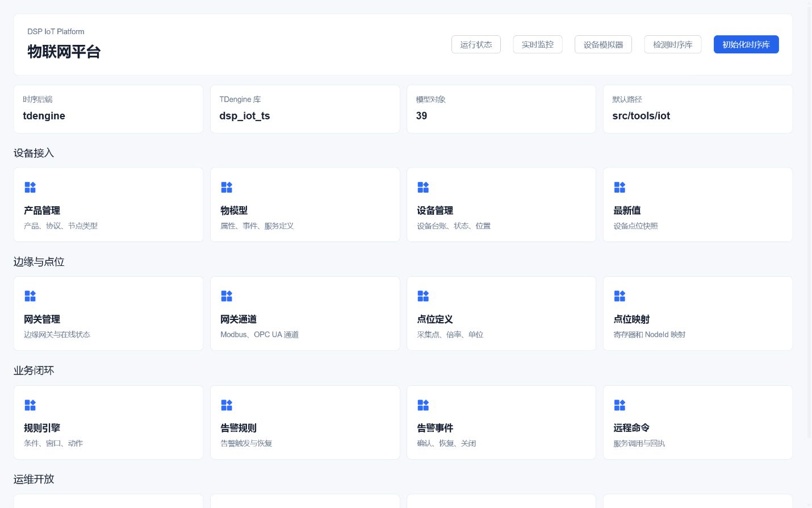812x508 pixels.
Task: Open 点位映射 title
Action: click(x=631, y=319)
